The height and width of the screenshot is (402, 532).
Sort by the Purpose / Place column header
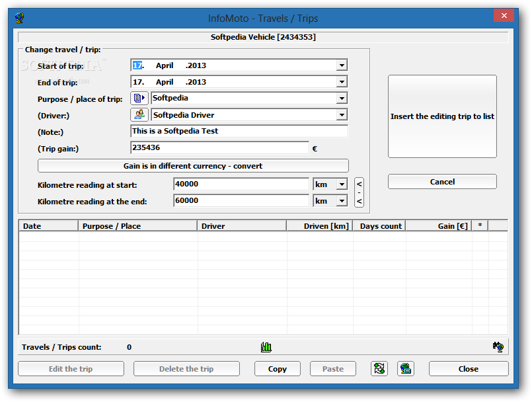click(x=137, y=226)
